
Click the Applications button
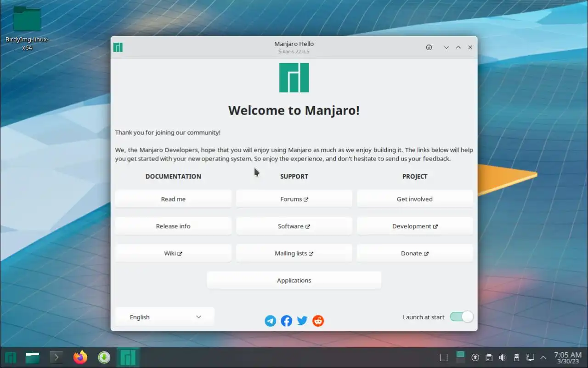point(294,281)
